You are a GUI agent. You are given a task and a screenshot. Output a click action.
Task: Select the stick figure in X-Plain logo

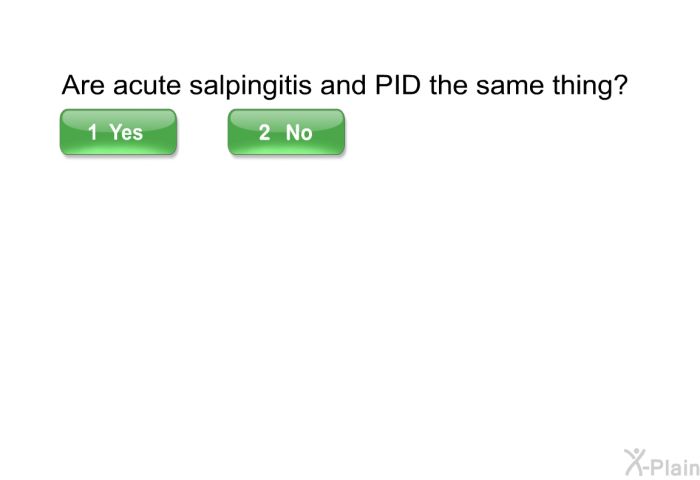(x=635, y=463)
